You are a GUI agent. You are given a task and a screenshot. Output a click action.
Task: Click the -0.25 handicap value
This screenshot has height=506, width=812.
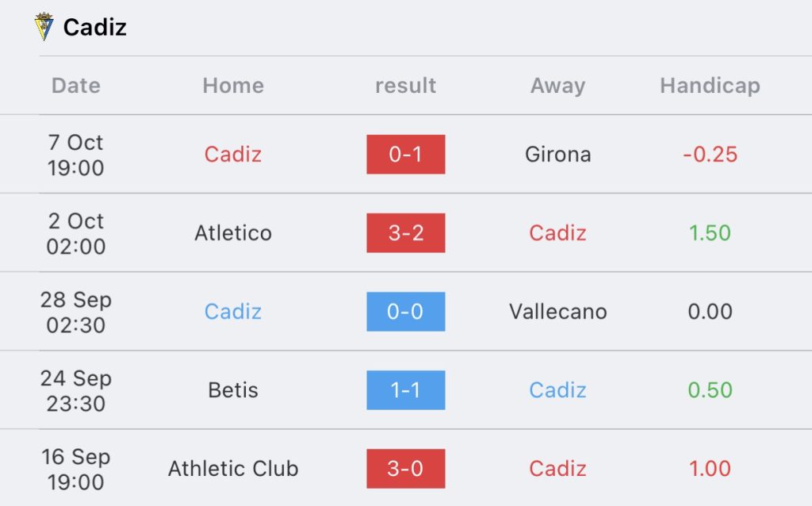click(x=710, y=155)
